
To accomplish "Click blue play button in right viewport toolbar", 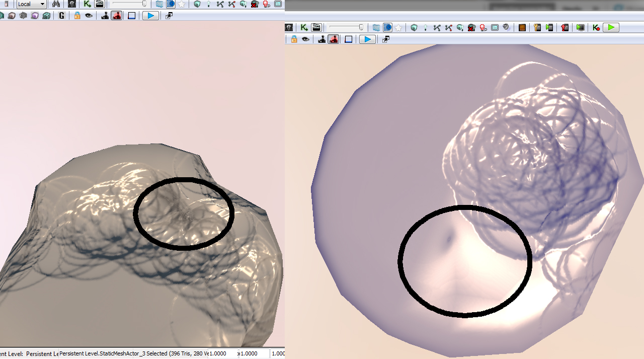I will click(367, 39).
